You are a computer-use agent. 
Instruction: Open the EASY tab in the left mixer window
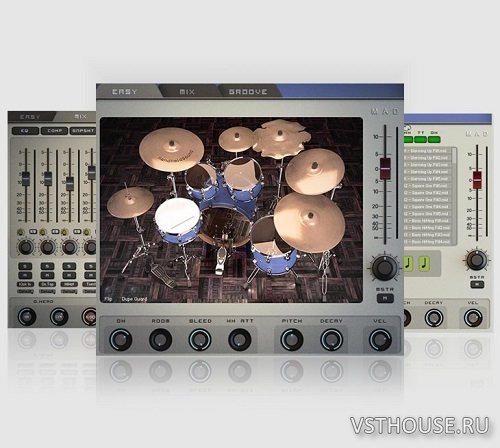(x=30, y=117)
